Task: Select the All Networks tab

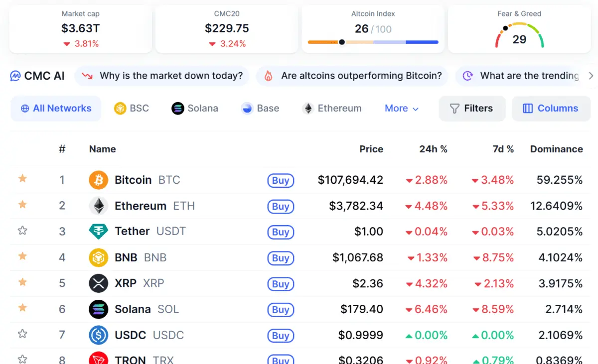Action: coord(56,109)
